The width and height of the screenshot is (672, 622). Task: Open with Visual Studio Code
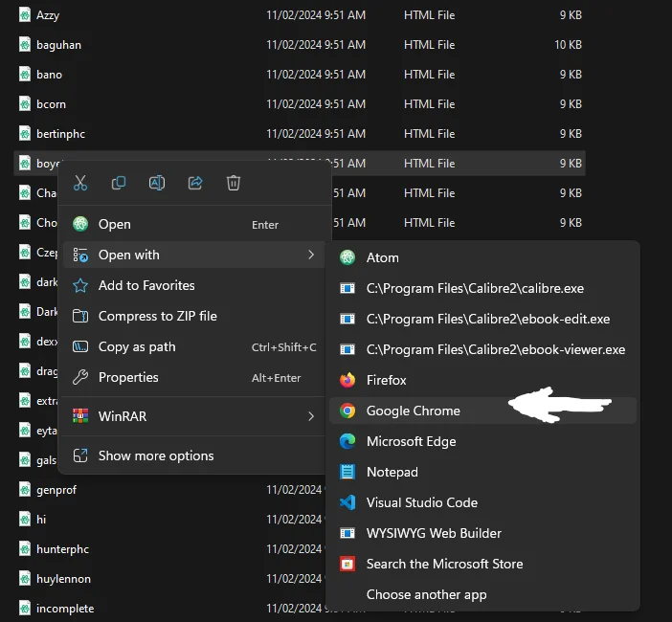point(483,502)
